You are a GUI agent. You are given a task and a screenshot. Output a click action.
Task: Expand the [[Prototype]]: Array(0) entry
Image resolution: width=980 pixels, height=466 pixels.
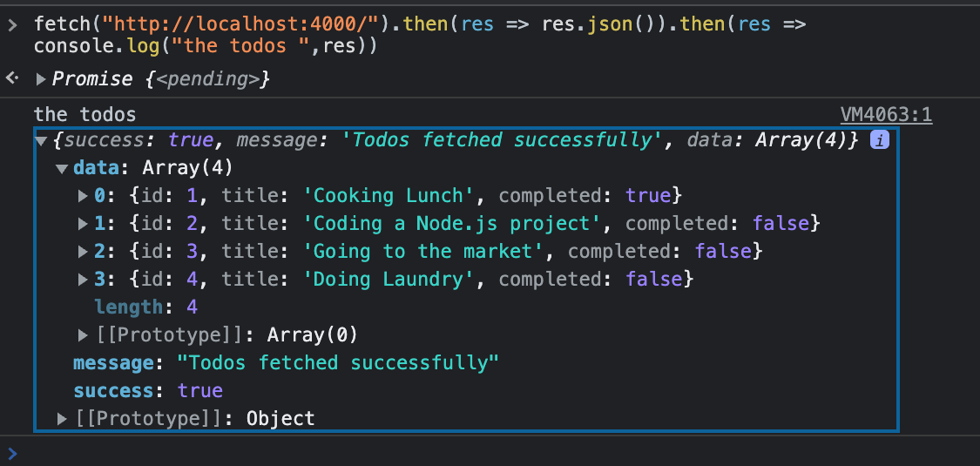pos(83,335)
